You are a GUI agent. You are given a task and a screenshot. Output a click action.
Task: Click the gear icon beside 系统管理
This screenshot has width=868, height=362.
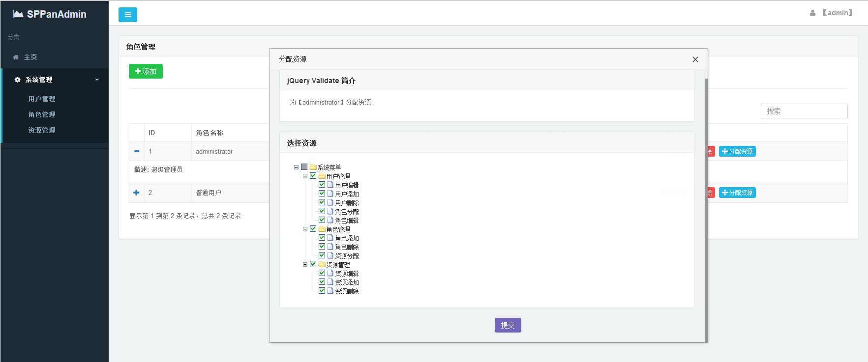click(x=18, y=80)
